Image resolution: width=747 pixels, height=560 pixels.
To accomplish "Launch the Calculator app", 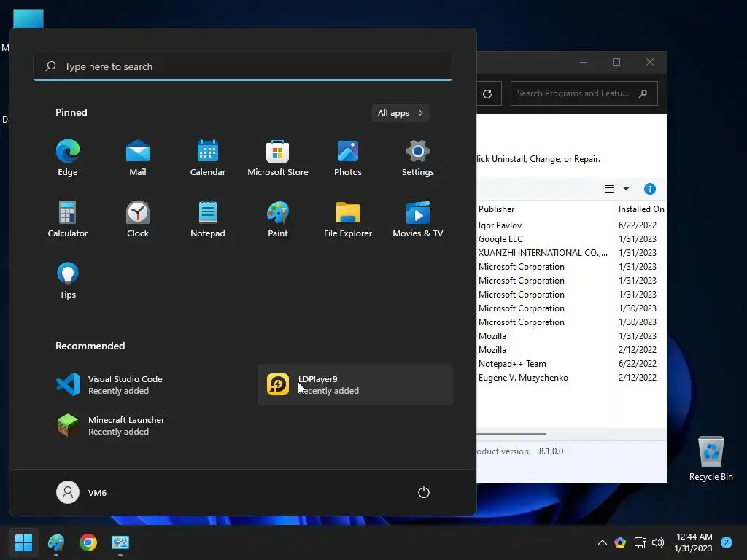I will pyautogui.click(x=68, y=219).
